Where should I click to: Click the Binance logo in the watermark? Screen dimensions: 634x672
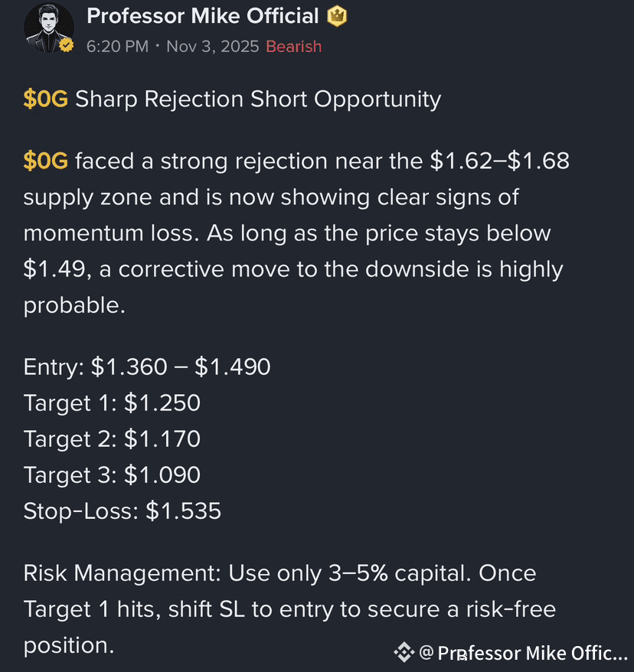(x=404, y=652)
